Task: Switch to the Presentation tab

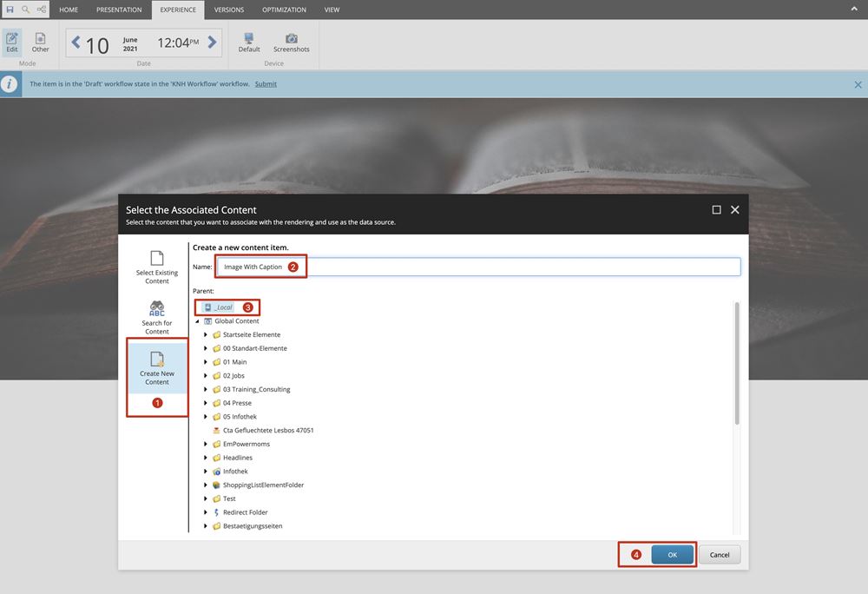Action: [119, 10]
